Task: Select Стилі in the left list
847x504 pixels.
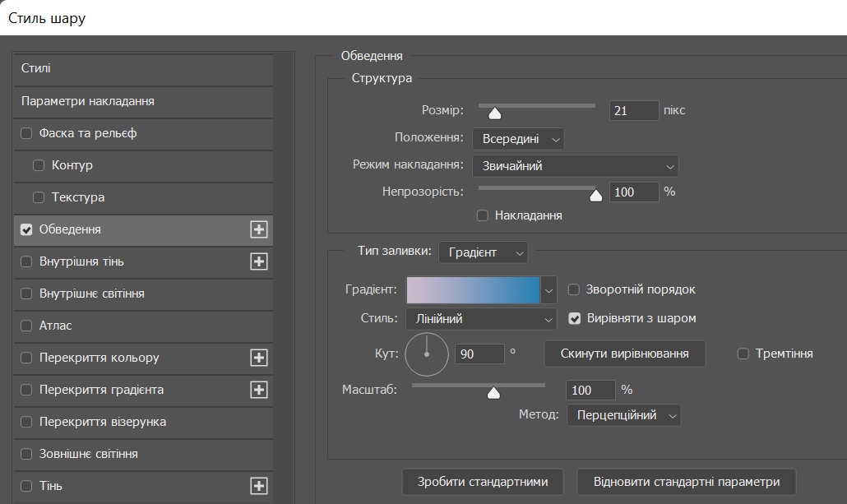Action: point(143,68)
